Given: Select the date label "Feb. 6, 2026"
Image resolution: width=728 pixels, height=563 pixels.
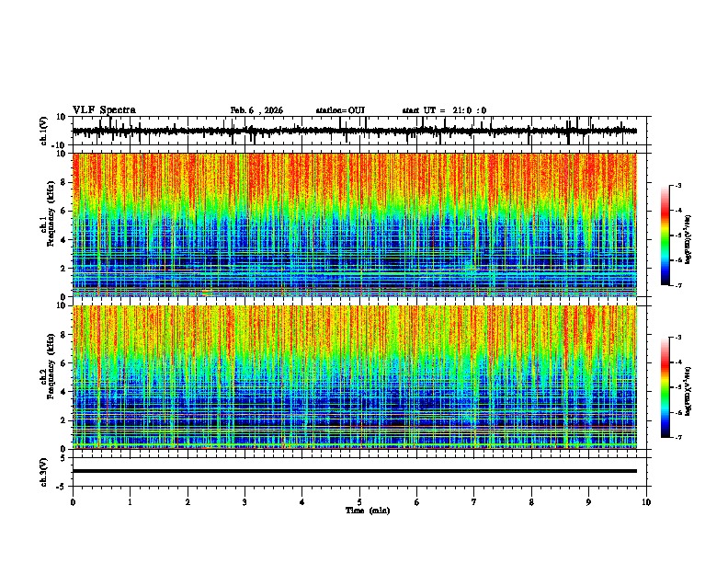Looking at the screenshot, I should tap(256, 110).
